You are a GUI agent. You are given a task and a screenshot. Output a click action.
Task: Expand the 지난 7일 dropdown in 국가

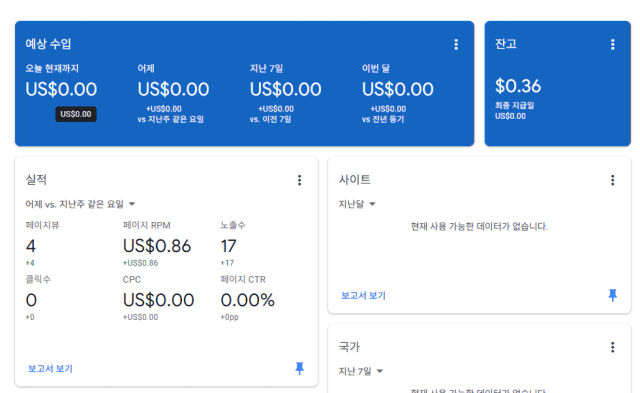pos(360,371)
